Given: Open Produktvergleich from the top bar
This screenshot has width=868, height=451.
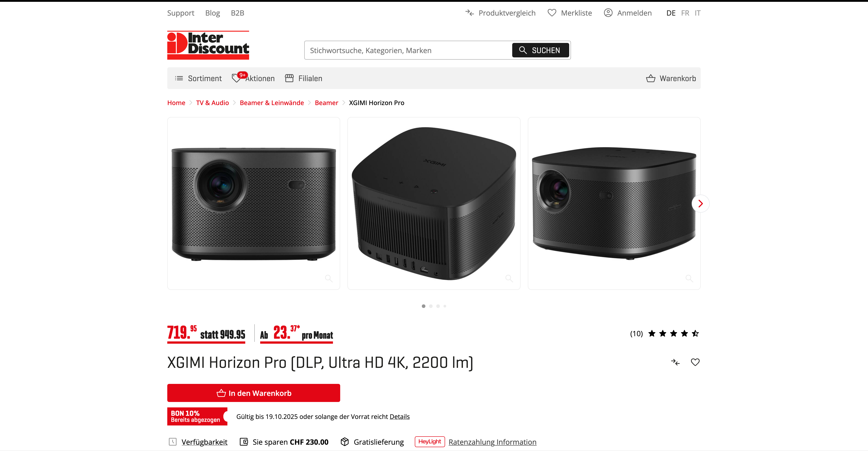Looking at the screenshot, I should click(x=500, y=13).
